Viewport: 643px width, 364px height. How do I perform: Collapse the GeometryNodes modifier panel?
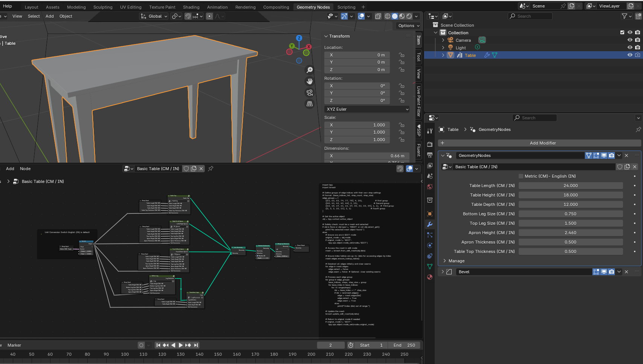(x=443, y=155)
